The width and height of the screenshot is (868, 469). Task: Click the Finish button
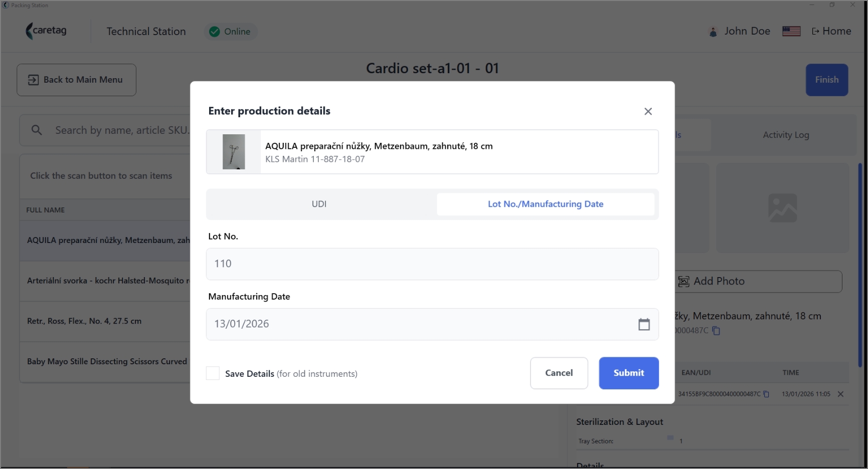[827, 80]
